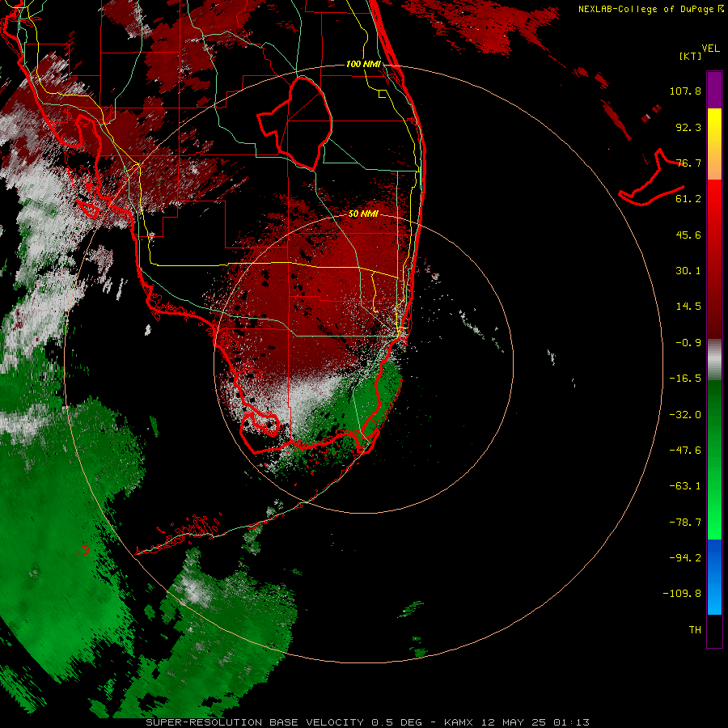
Task: Click the -16.5 velocity scale value
Action: 685,379
